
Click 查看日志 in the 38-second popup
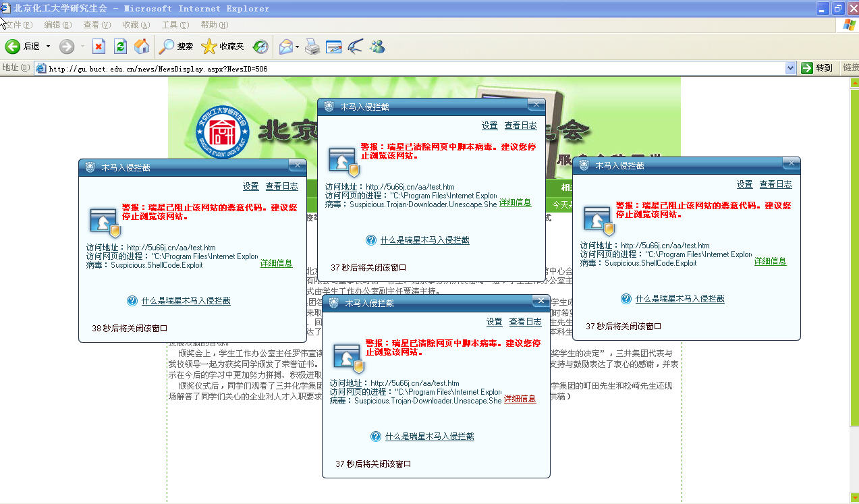pyautogui.click(x=282, y=186)
